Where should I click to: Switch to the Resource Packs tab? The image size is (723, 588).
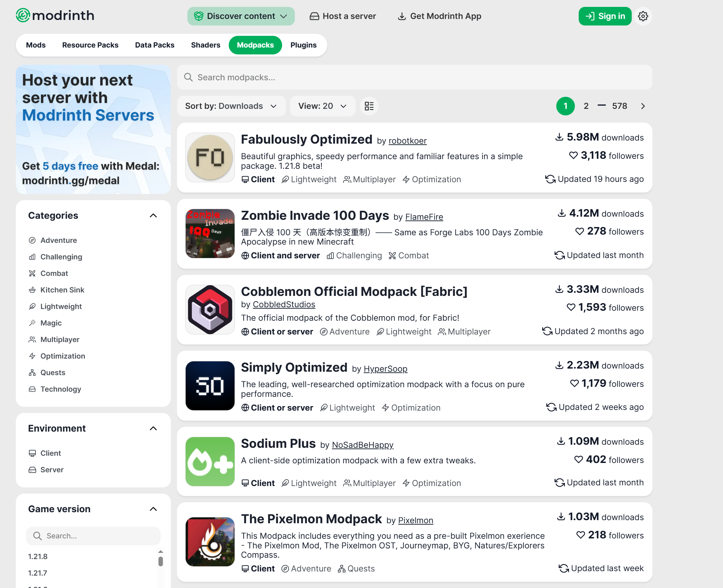click(x=90, y=45)
